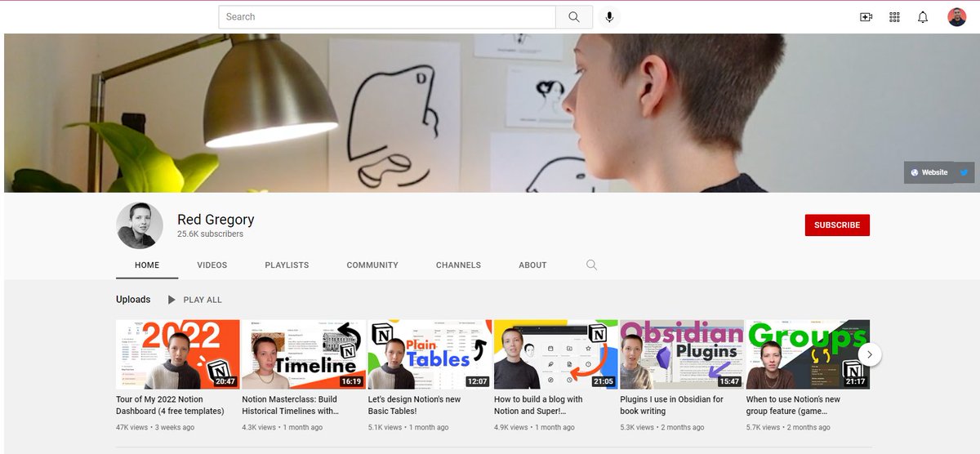Click the 25.6K subscribers text
The height and width of the screenshot is (454, 980).
click(x=210, y=234)
